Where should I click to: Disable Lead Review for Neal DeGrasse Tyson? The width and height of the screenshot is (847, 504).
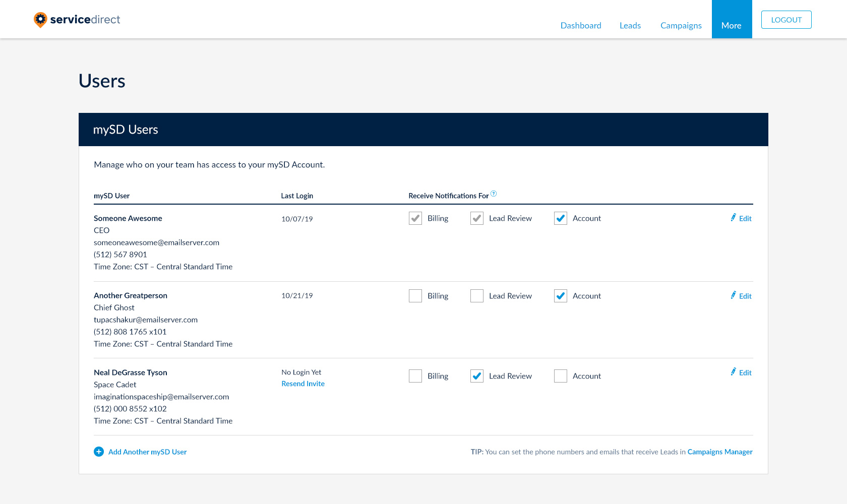[477, 376]
